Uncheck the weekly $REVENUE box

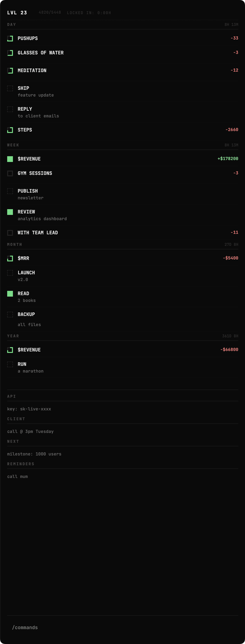10,159
